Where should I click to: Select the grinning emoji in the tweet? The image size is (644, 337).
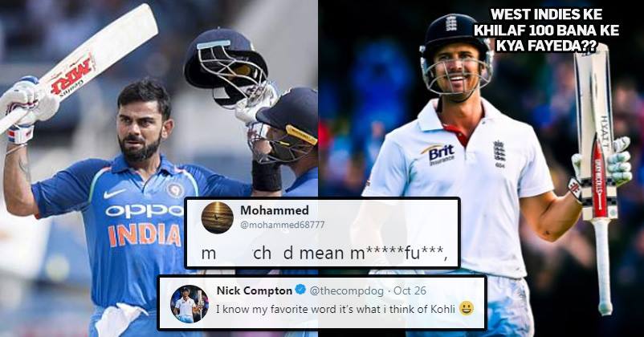[467, 308]
